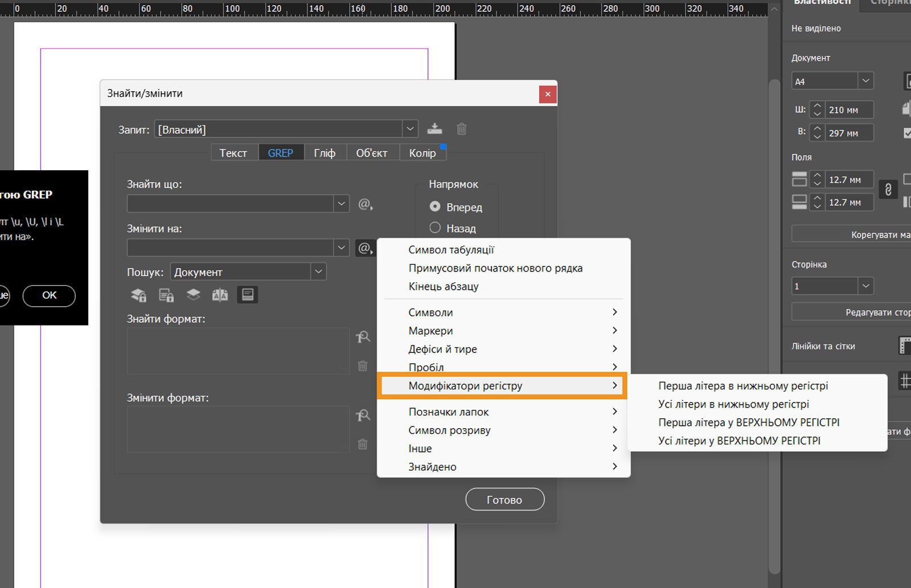Open the Знайдено submenu
This screenshot has width=911, height=588.
504,467
